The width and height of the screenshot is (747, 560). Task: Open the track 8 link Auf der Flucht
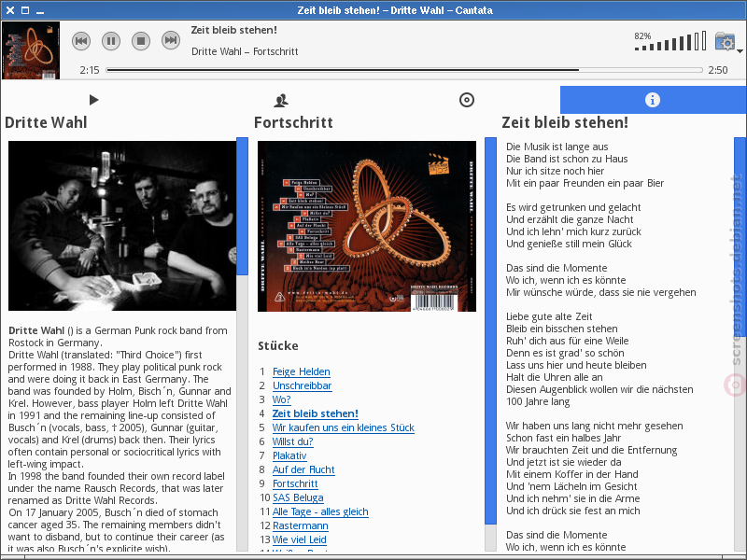point(303,469)
